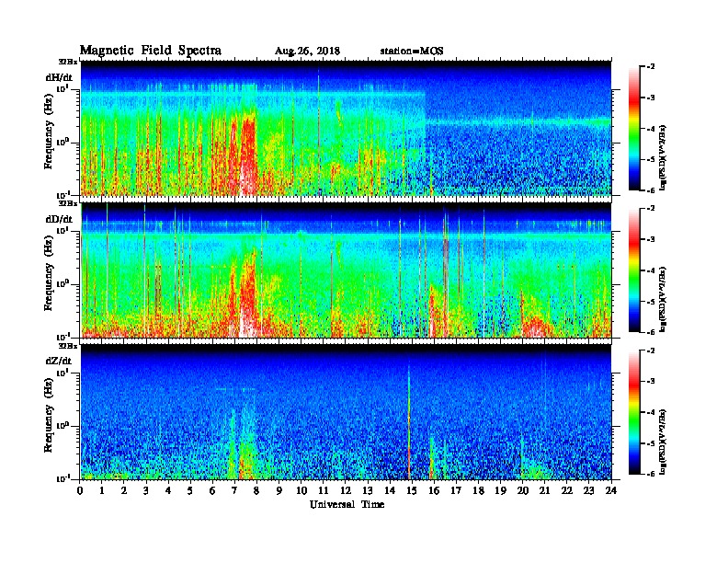Click inside the dH/dt spectrogram plot

coord(346,128)
